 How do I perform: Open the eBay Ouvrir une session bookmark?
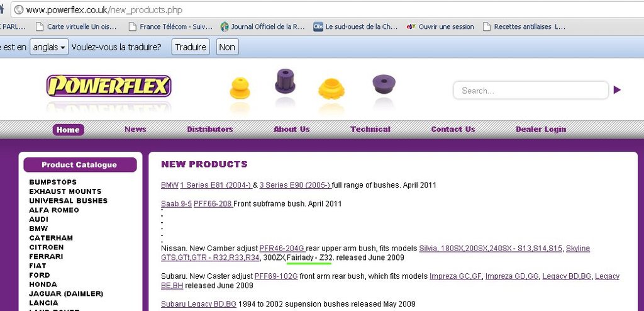[x=440, y=26]
